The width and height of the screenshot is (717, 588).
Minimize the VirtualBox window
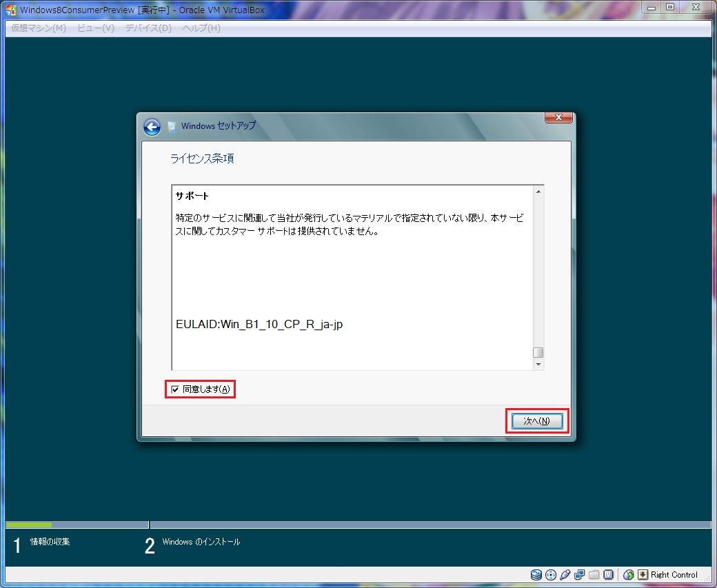click(652, 8)
